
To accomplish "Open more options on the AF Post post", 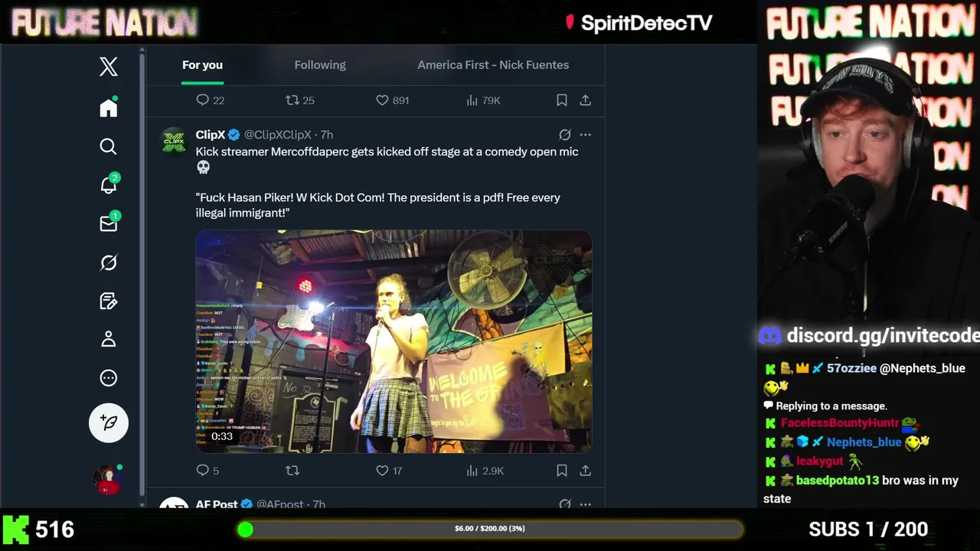I will pos(585,504).
